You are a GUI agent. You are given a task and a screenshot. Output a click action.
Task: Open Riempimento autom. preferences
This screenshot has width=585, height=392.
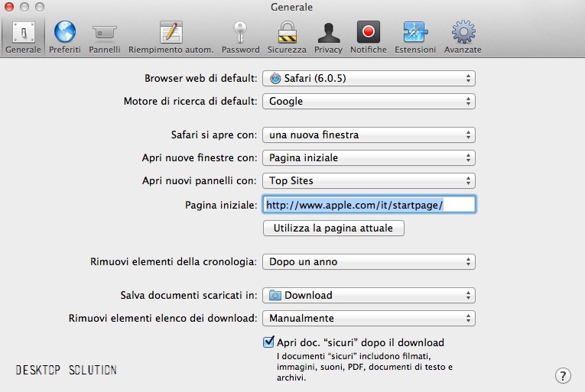[x=171, y=37]
